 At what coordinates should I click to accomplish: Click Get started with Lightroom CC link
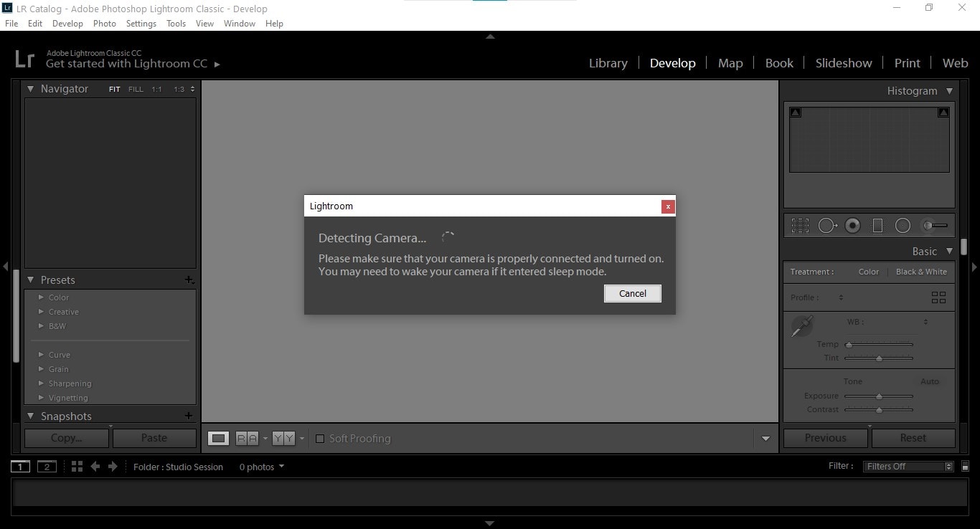[x=133, y=64]
